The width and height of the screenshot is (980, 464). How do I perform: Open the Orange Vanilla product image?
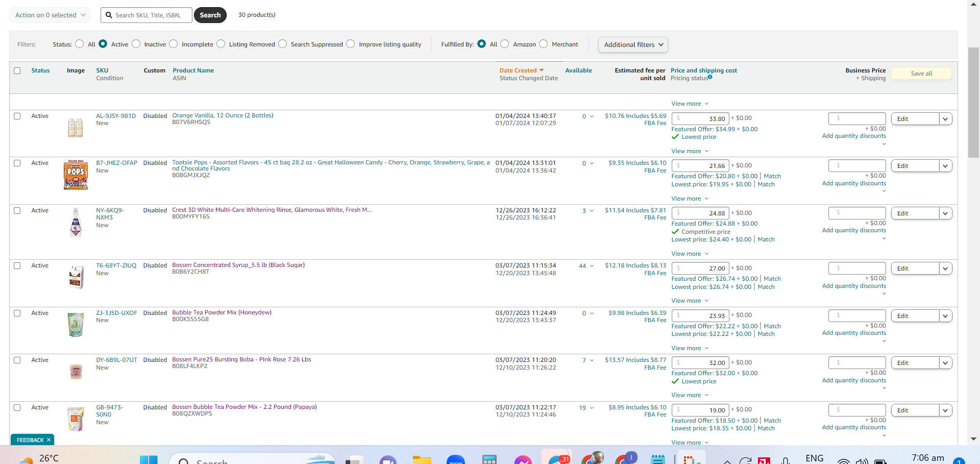[x=76, y=128]
